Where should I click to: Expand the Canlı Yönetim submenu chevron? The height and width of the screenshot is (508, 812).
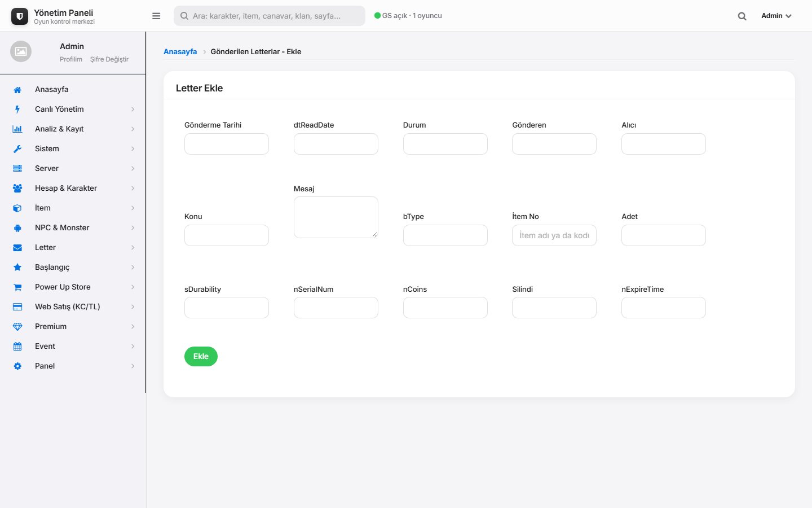(x=133, y=110)
